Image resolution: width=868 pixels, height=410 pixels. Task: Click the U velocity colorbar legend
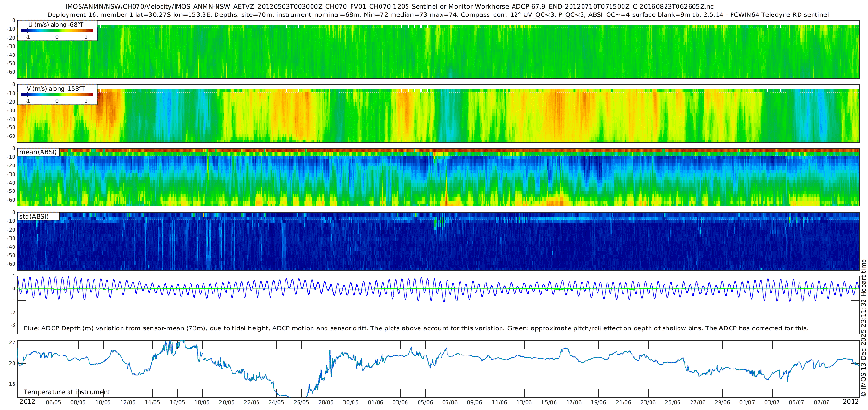coord(57,31)
